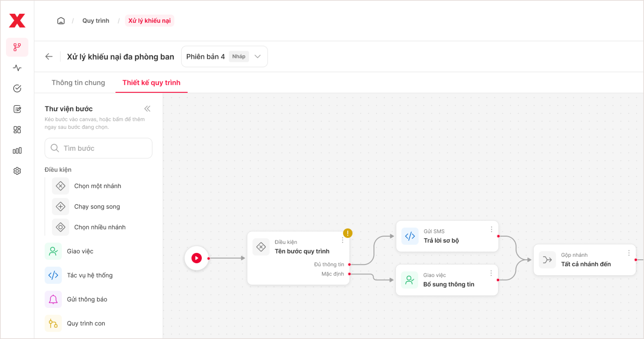Open the bar chart reports sidebar icon
Screen dimensions: 644x339
[x=17, y=150]
